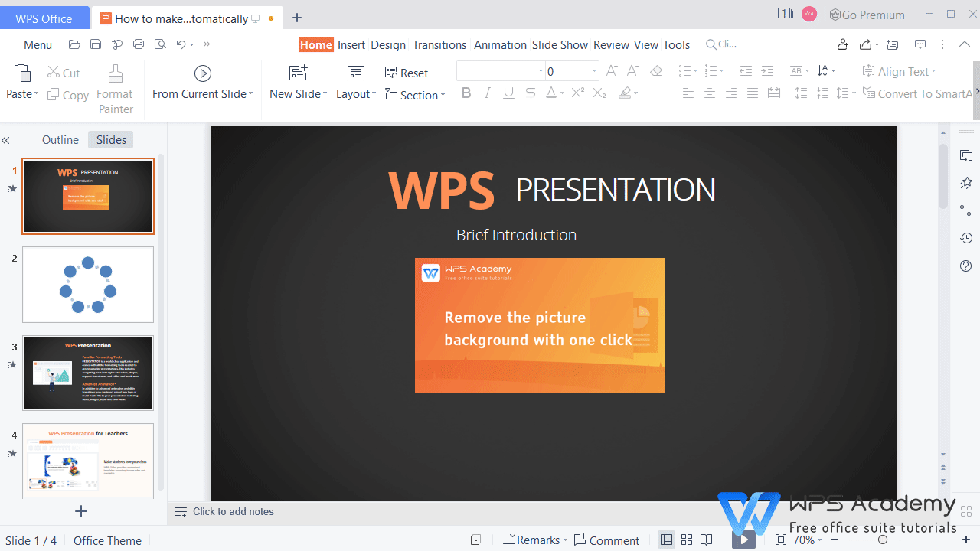Toggle justify text alignment
The image size is (980, 551).
753,93
